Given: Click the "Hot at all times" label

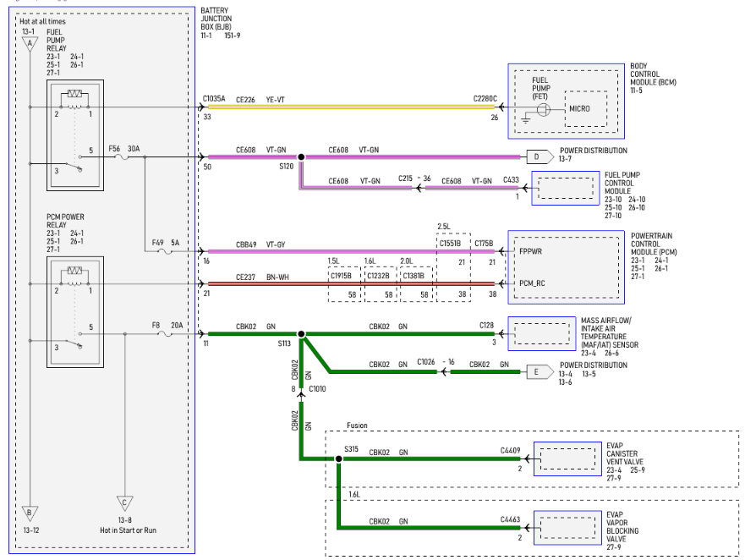Looking at the screenshot, I should coord(42,22).
